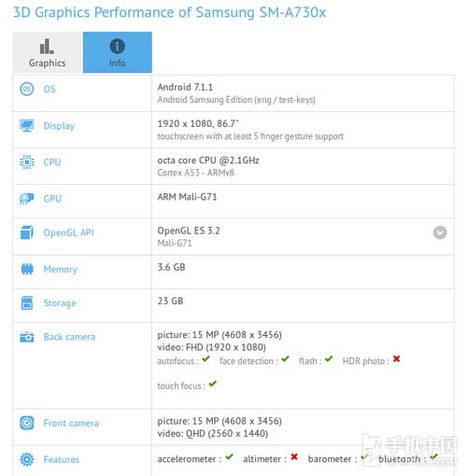This screenshot has height=476, width=467.
Task: Click the Storage card icon
Action: [27, 303]
